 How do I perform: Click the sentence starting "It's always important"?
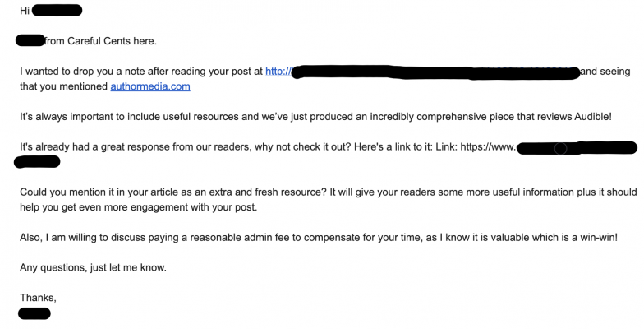click(x=315, y=117)
